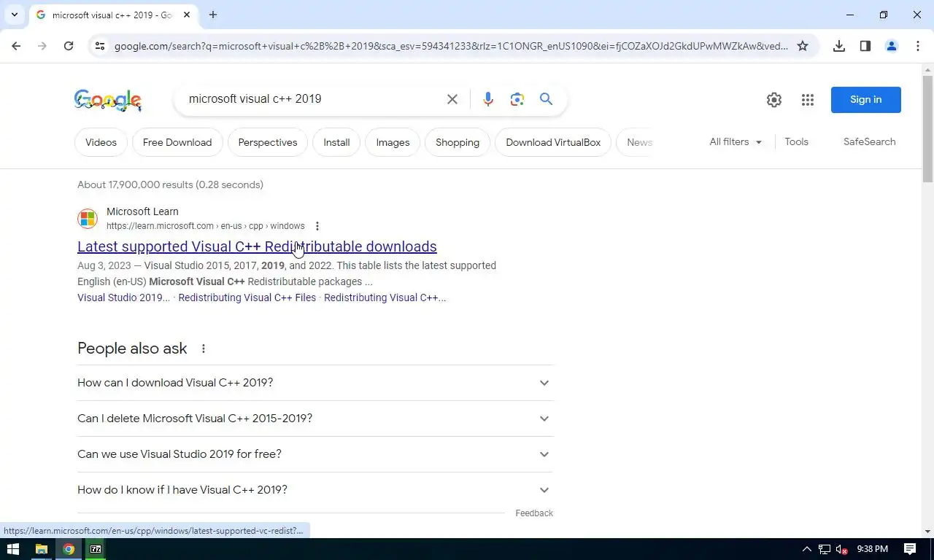Open the tab search dropdown arrow
Screen dimensions: 934x560
[14, 15]
